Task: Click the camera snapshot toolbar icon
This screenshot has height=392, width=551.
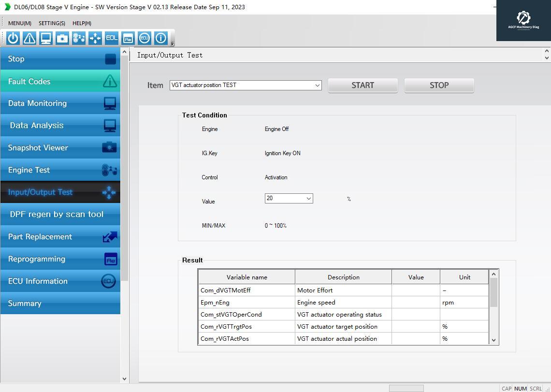Action: tap(62, 38)
